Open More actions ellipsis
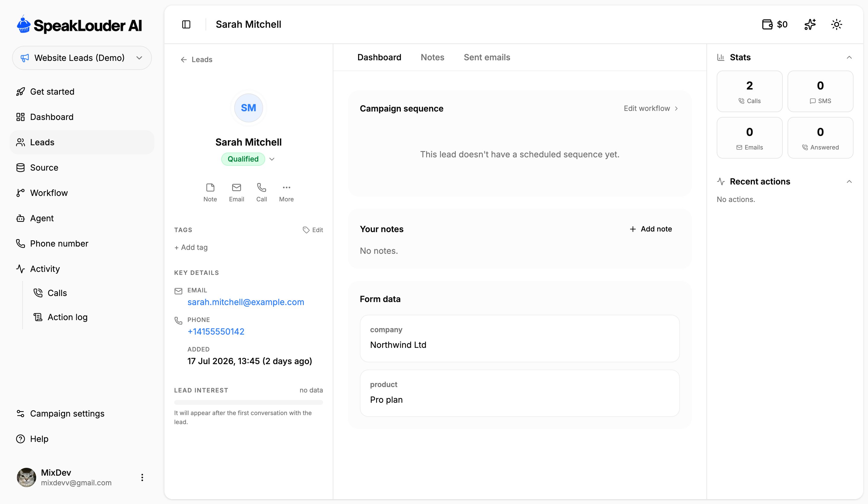868x504 pixels. (286, 192)
